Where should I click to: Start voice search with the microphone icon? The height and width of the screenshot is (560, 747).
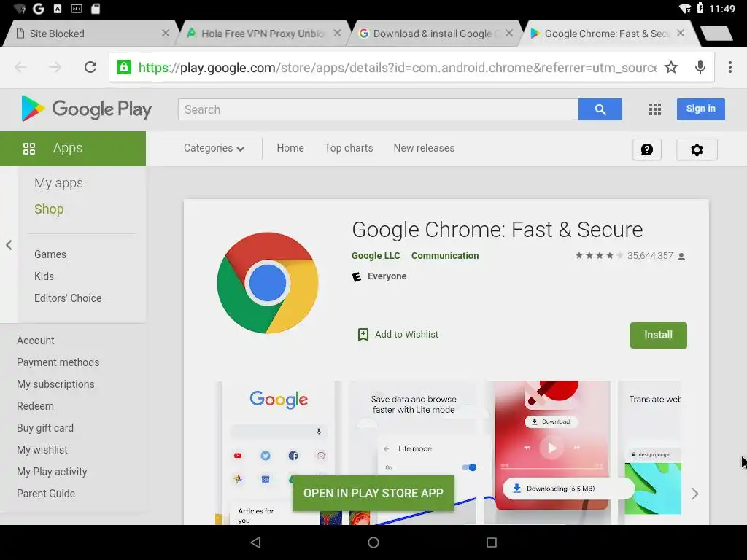click(x=700, y=67)
